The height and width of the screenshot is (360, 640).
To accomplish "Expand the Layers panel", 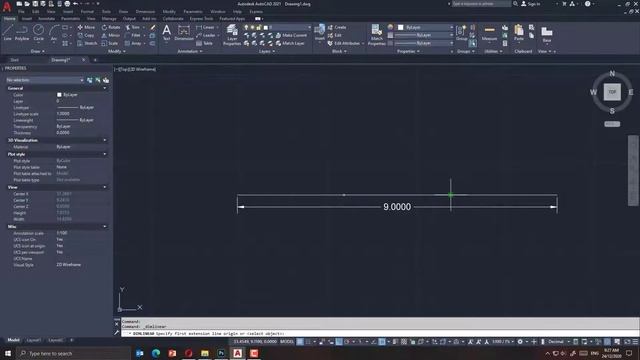I will pos(267,51).
